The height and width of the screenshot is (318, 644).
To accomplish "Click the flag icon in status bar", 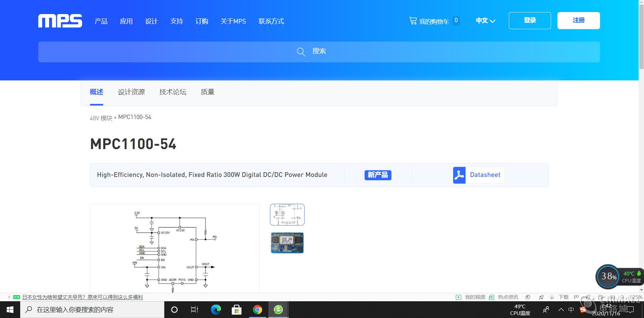I will (576, 297).
